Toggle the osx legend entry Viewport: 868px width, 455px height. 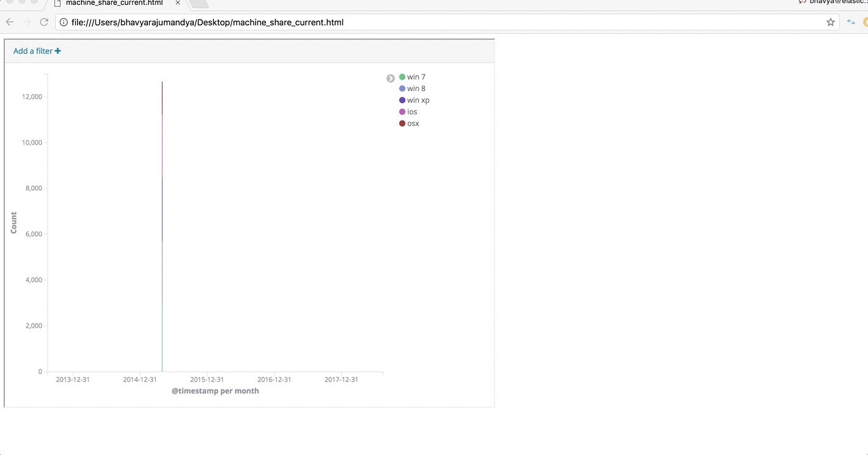413,123
